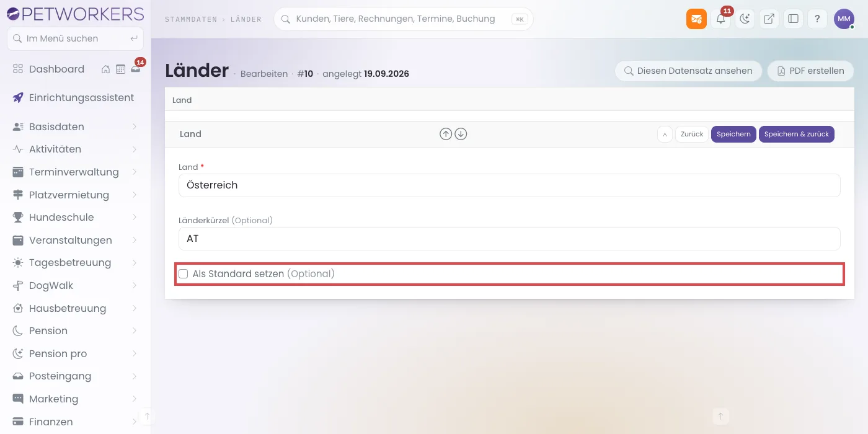This screenshot has width=868, height=434.
Task: Click the Stammdaten breadcrumb link
Action: coord(191,19)
